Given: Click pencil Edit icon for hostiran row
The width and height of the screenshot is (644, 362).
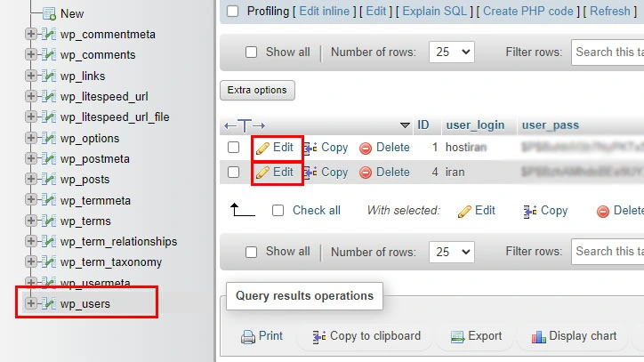Looking at the screenshot, I should (x=262, y=148).
